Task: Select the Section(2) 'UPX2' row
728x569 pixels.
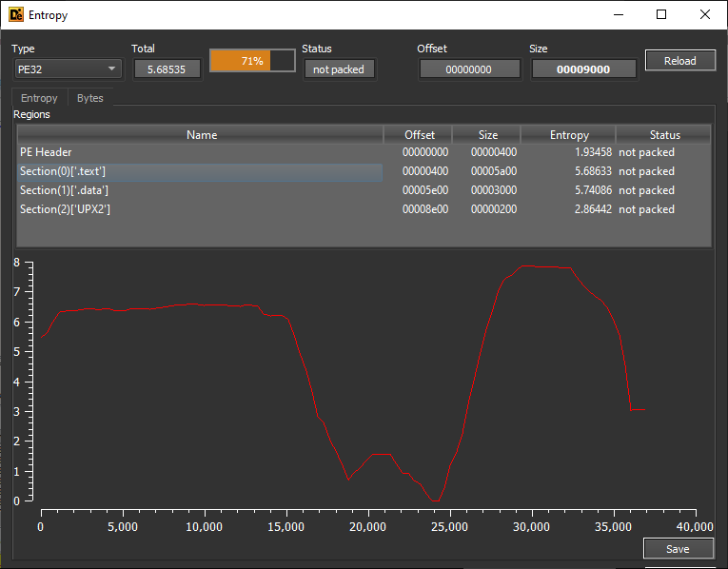Action: [200, 209]
